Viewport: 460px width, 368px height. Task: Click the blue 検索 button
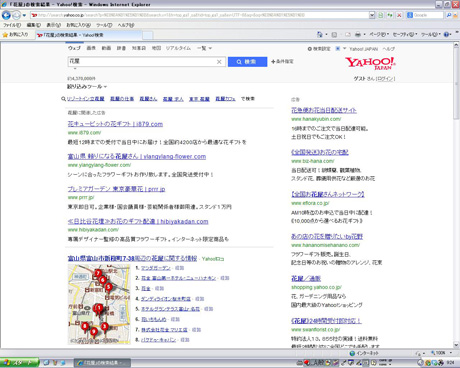click(247, 62)
